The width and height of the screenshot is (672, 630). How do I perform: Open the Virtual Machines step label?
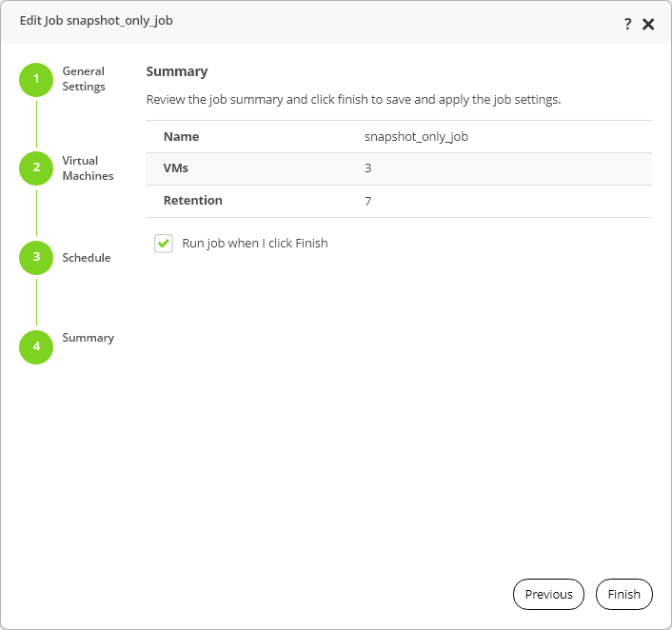click(88, 168)
